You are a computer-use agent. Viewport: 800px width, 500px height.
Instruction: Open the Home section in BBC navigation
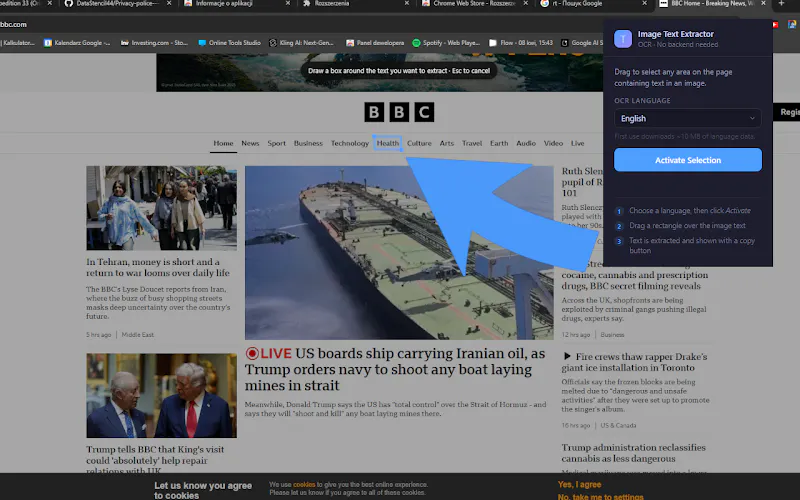click(x=223, y=143)
